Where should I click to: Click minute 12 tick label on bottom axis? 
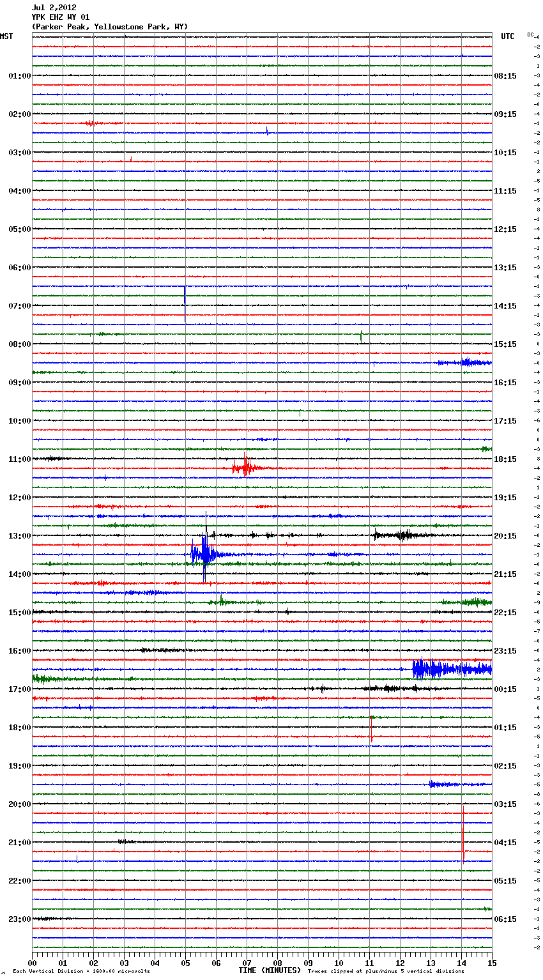[x=400, y=963]
